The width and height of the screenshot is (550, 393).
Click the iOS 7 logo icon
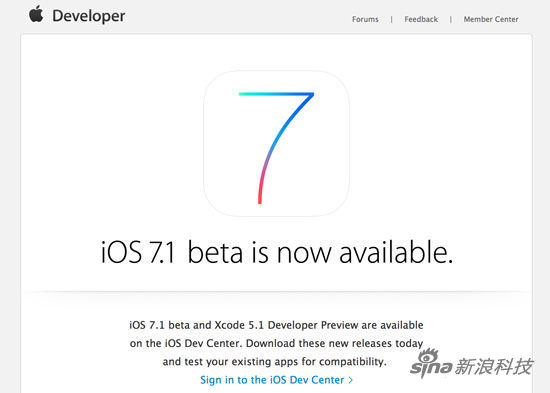point(276,143)
